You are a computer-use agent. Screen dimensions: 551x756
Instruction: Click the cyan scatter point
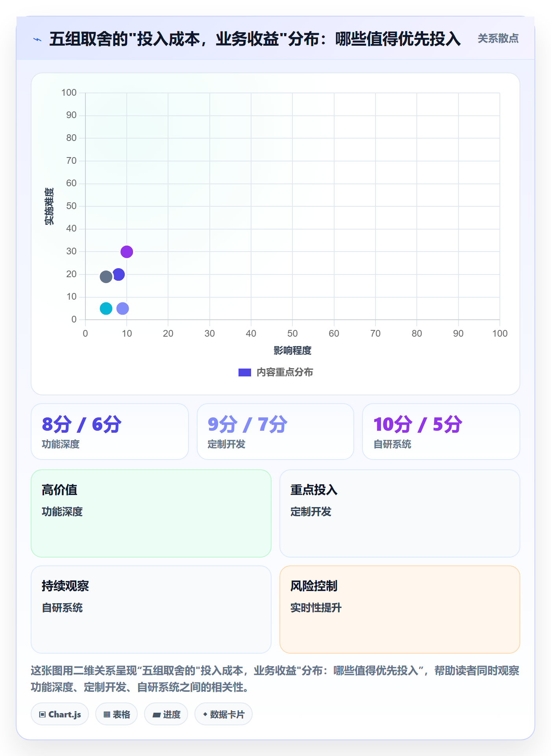106,308
